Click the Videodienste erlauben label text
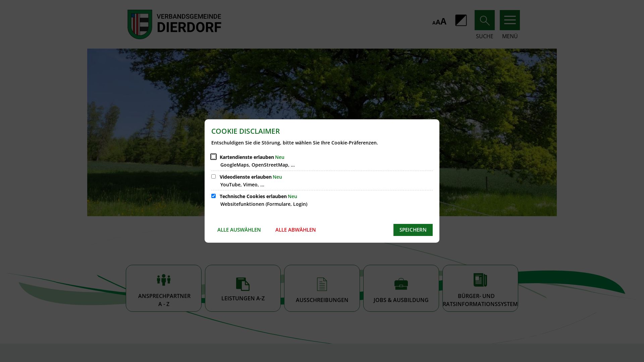The height and width of the screenshot is (362, 644). (x=246, y=177)
